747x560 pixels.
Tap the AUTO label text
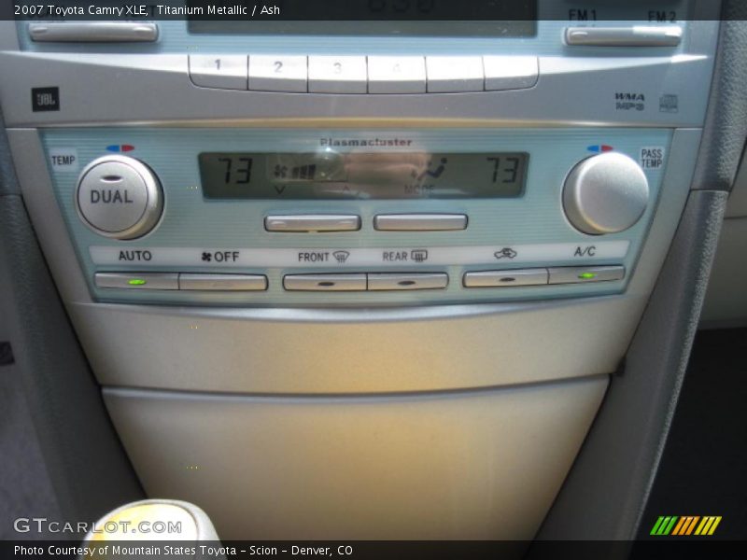point(134,256)
